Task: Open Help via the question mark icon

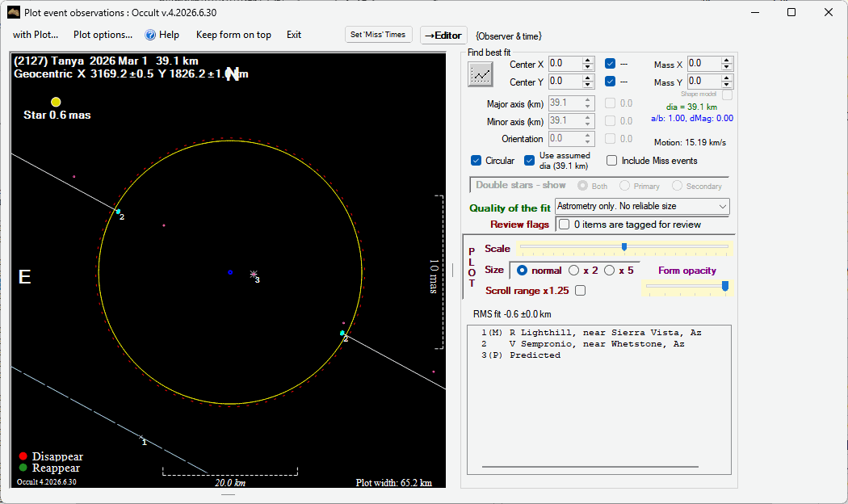Action: [x=150, y=35]
